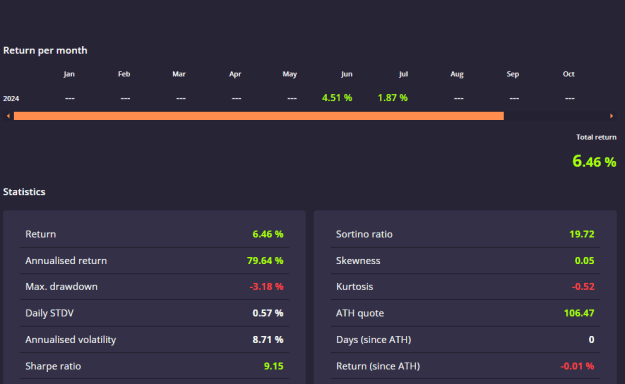This screenshot has height=384, width=625.
Task: Click the right scroll arrow of monthly returns
Action: click(x=611, y=116)
